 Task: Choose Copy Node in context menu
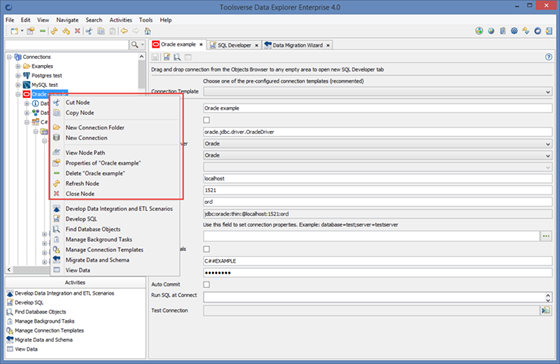coord(115,113)
